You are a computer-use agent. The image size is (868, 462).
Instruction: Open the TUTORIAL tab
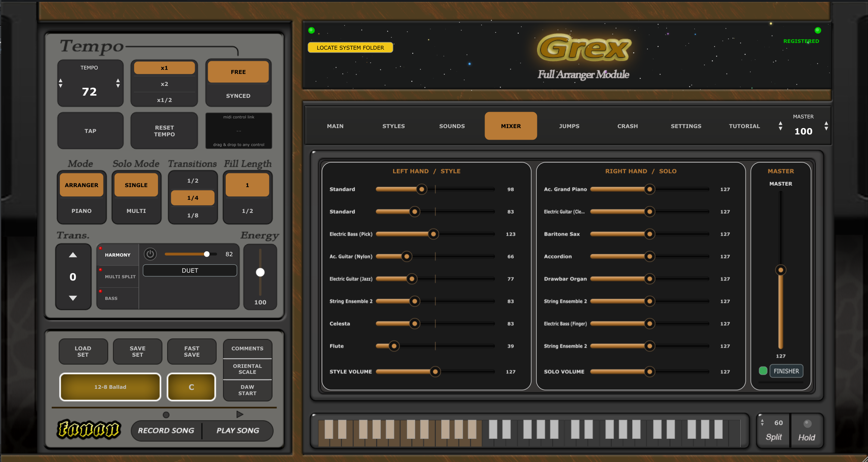(x=744, y=126)
